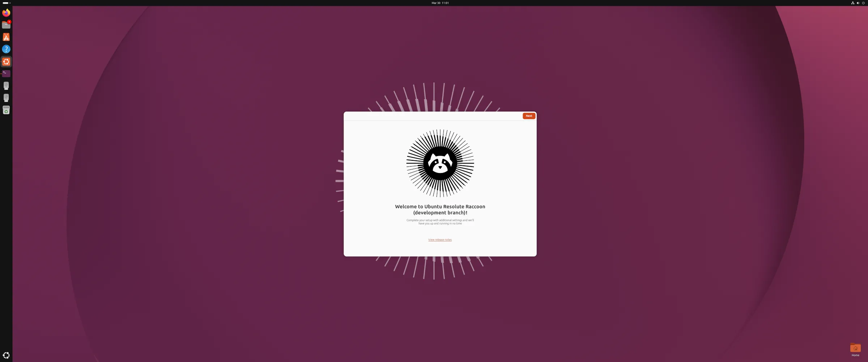Click the Ubuntu logo at bottom left

pos(6,355)
